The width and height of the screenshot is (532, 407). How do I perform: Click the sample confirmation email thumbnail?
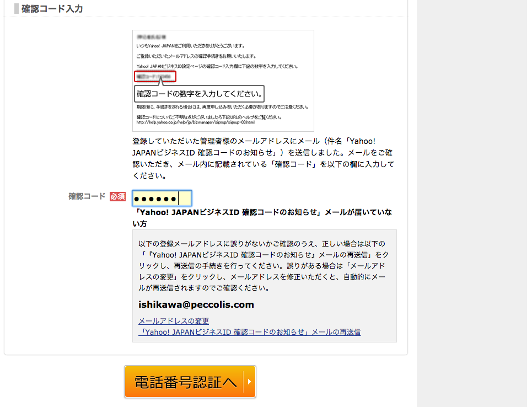tap(223, 81)
